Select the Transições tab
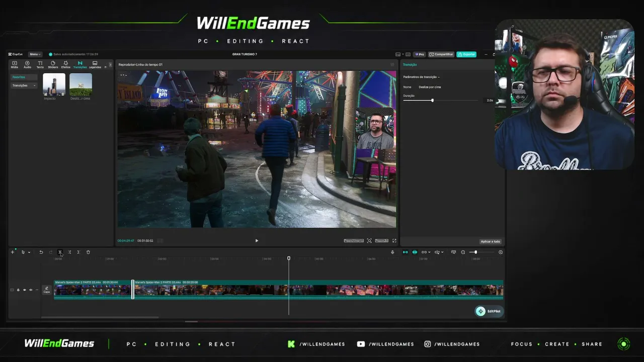This screenshot has width=644, height=362. (x=80, y=64)
